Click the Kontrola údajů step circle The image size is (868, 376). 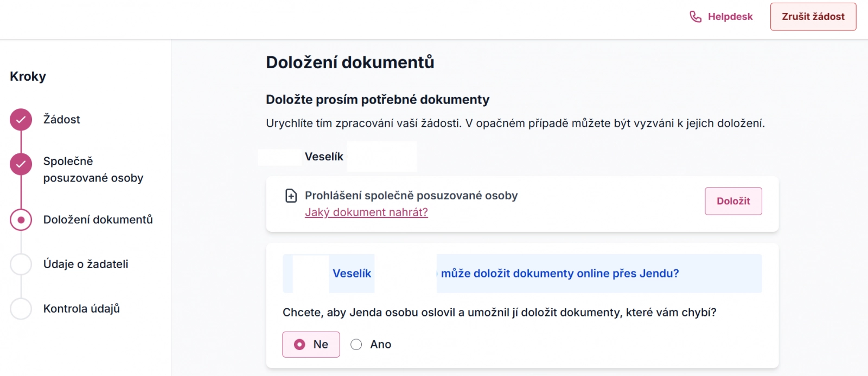(21, 309)
